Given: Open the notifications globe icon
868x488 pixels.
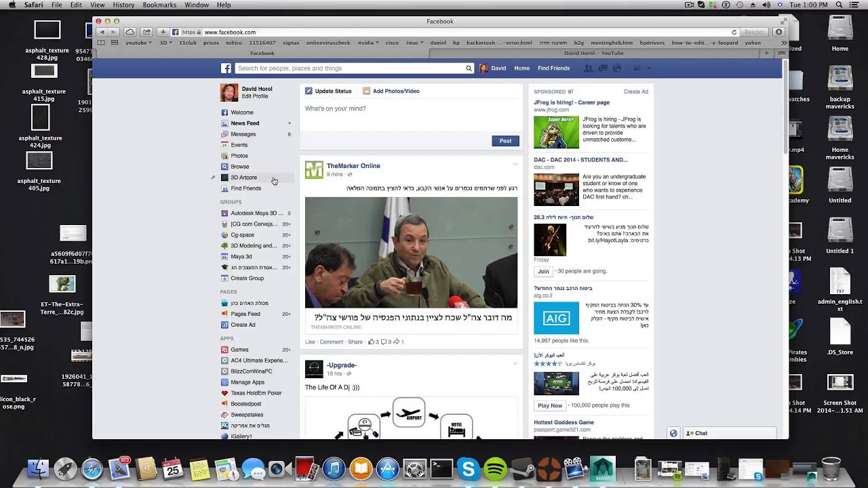Looking at the screenshot, I should [x=617, y=68].
